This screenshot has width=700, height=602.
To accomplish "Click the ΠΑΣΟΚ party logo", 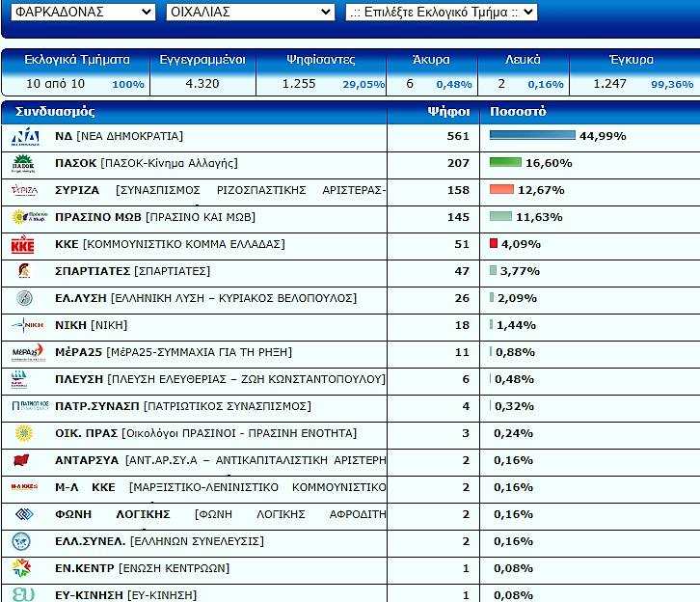I will point(24,164).
